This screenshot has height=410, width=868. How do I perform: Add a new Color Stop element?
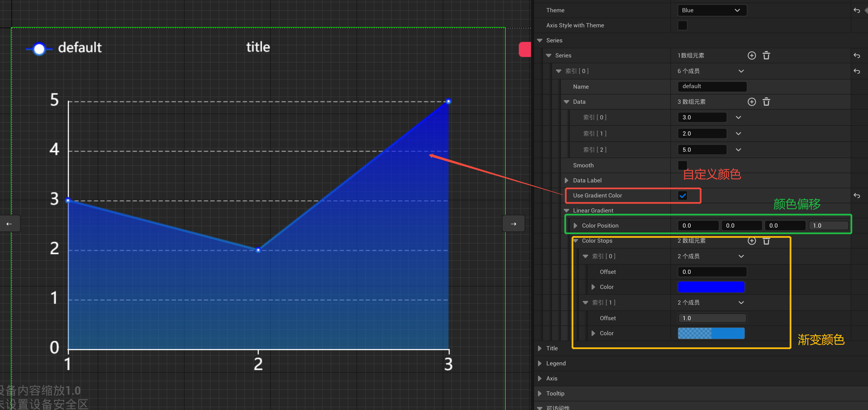(x=752, y=241)
